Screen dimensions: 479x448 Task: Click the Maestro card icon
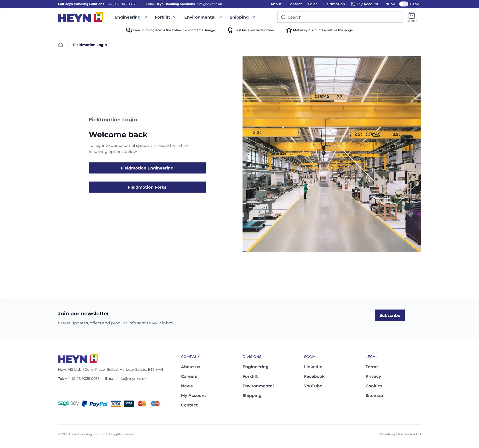tap(155, 404)
